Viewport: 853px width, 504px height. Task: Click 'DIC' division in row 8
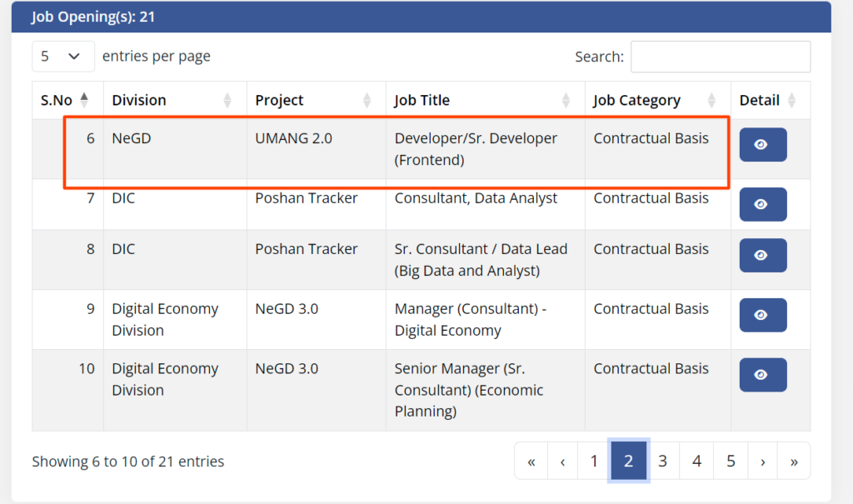123,249
